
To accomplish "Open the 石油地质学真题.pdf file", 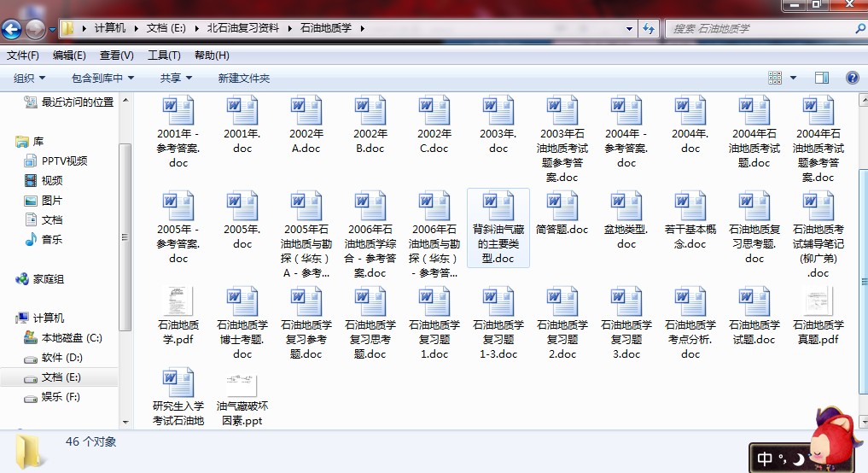I will (x=818, y=302).
